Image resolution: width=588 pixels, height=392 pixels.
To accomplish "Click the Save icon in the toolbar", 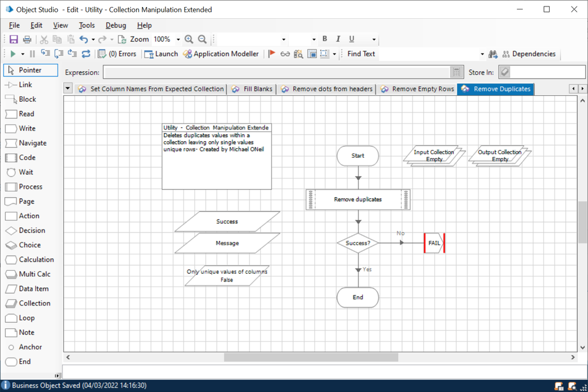I will pyautogui.click(x=14, y=39).
